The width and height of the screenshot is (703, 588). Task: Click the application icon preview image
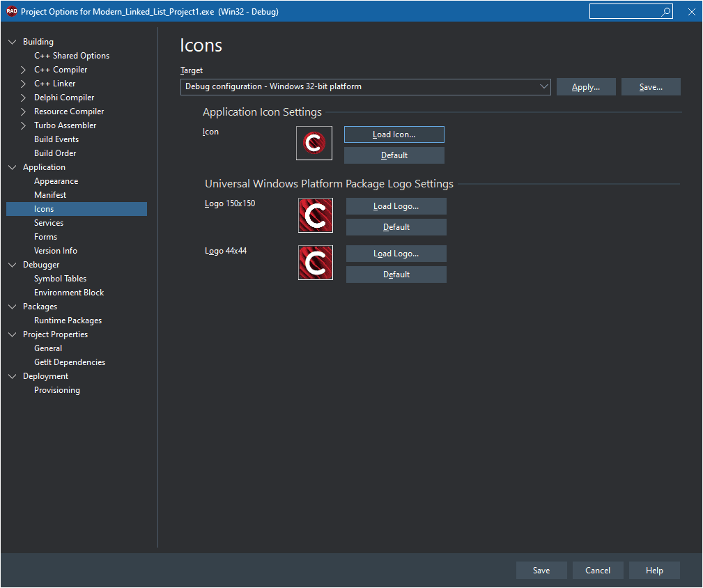tap(314, 143)
